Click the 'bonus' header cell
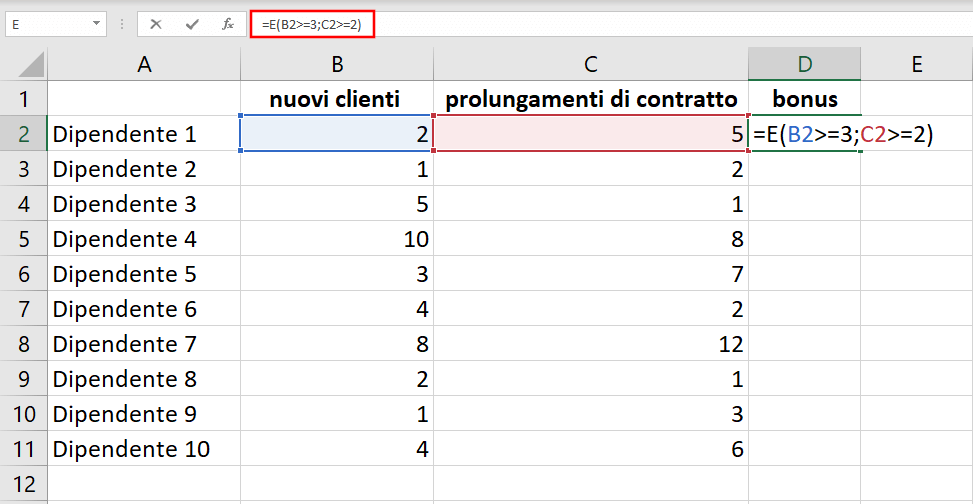The width and height of the screenshot is (973, 504). (x=804, y=99)
